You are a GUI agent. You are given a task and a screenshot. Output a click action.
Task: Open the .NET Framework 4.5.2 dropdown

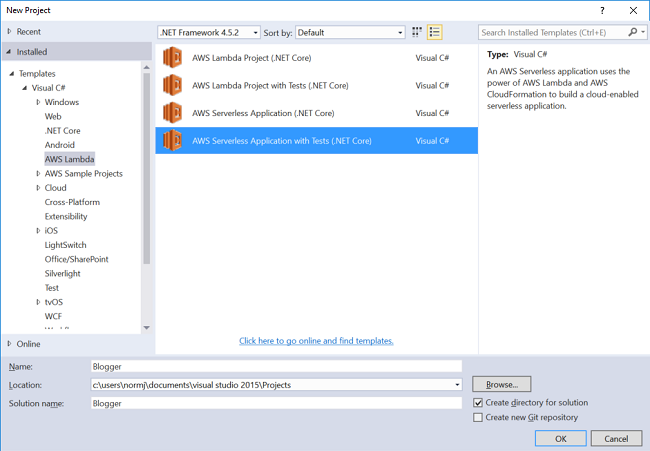pyautogui.click(x=209, y=32)
